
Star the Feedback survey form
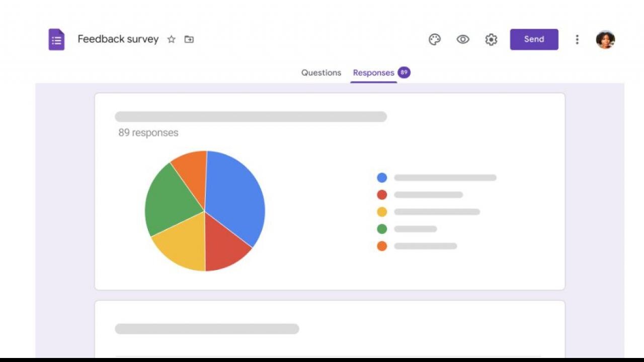(x=171, y=39)
